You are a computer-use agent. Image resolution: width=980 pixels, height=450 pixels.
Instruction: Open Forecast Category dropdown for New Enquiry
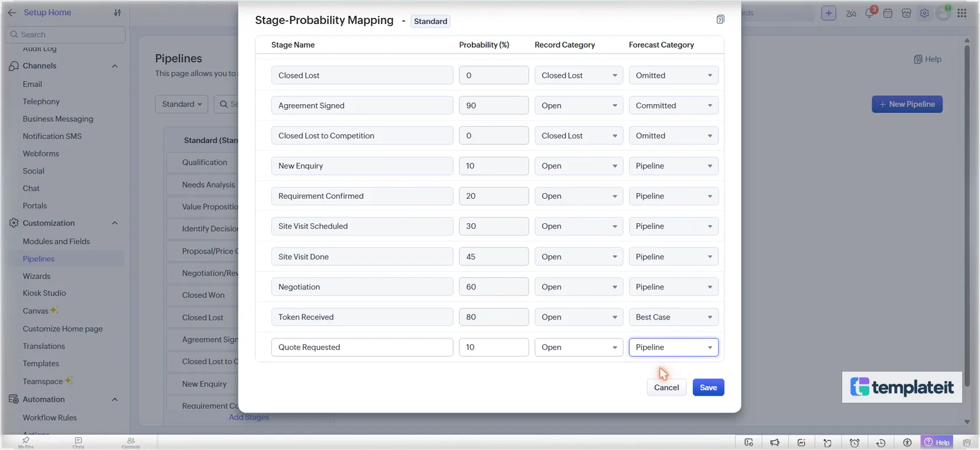674,166
